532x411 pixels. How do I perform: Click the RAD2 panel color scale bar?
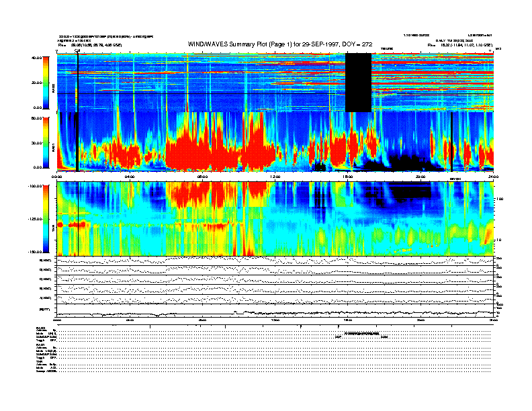tap(46, 83)
